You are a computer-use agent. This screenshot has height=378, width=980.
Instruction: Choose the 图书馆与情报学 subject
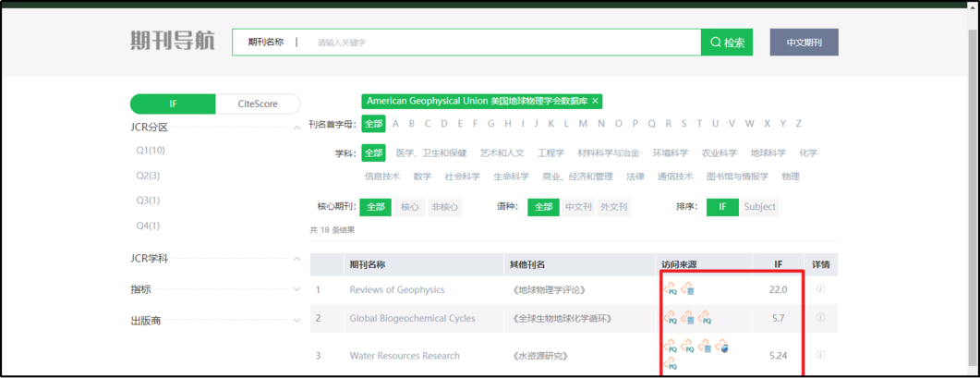(x=737, y=177)
